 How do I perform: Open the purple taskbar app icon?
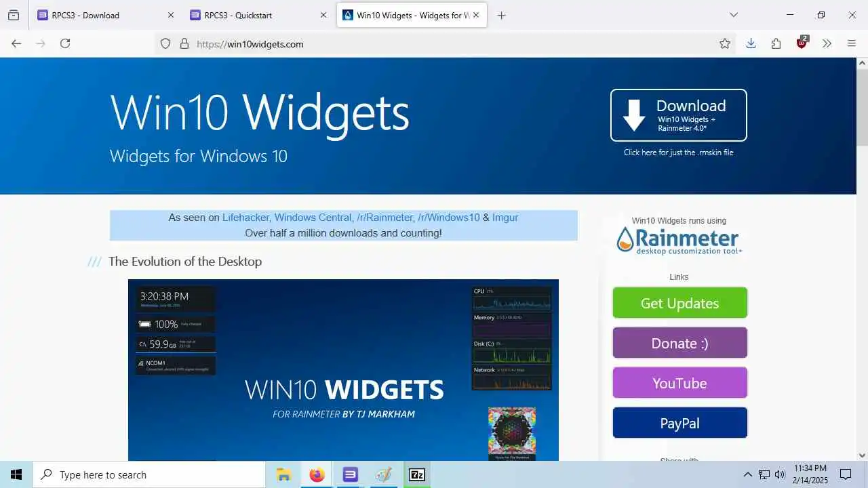tap(350, 474)
